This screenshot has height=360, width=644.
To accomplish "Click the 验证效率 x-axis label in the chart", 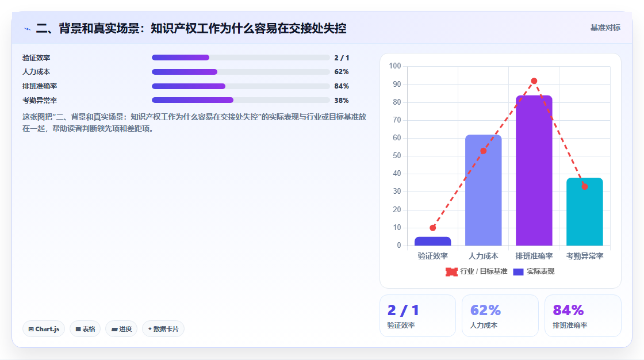I will point(432,256).
